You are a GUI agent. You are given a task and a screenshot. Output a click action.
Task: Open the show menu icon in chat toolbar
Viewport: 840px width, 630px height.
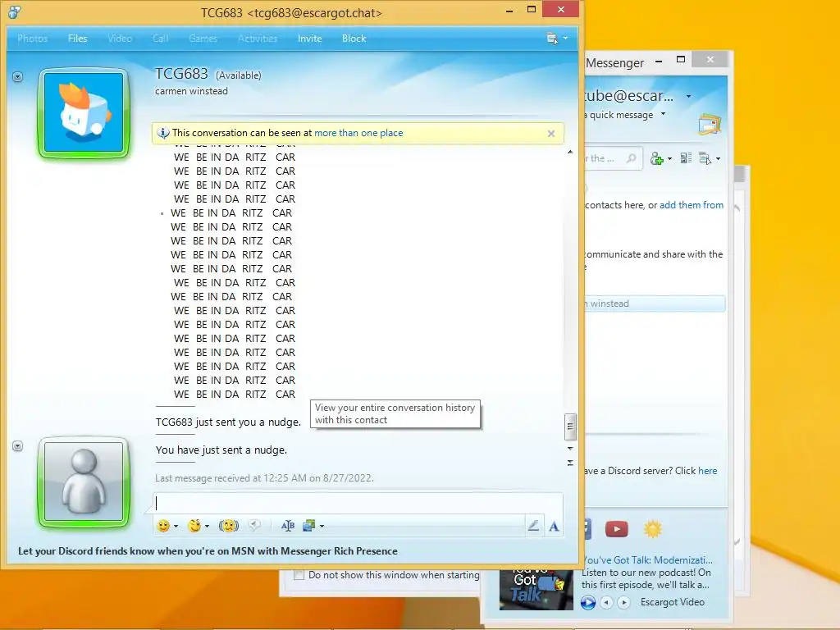pyautogui.click(x=552, y=39)
